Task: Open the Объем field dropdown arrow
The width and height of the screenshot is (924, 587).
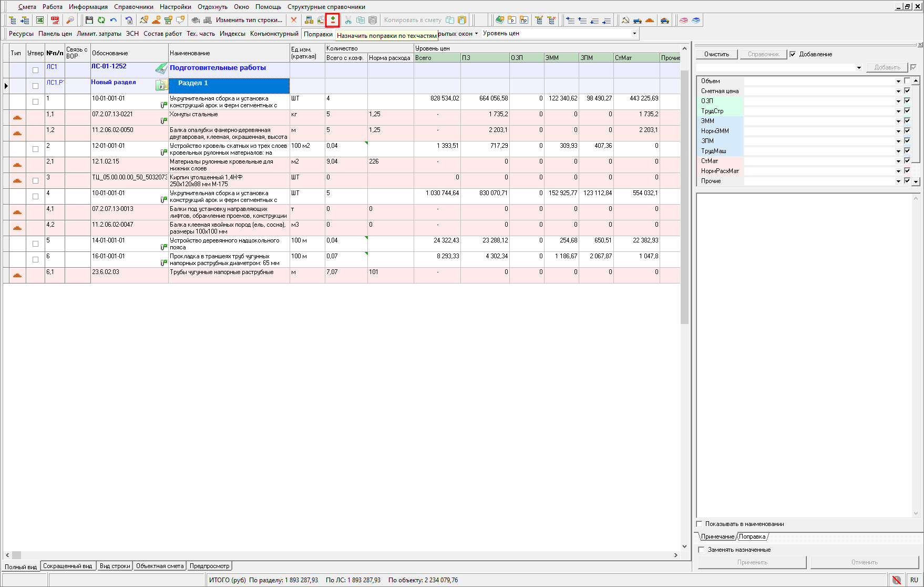Action: [898, 81]
